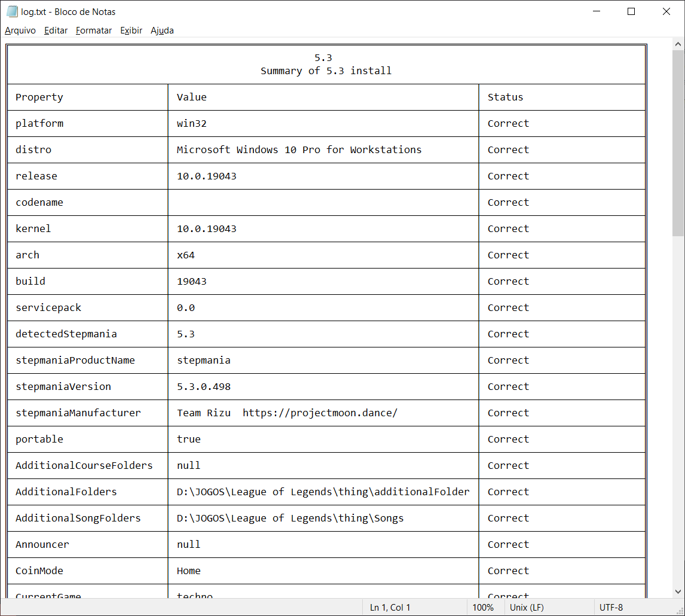Image resolution: width=685 pixels, height=616 pixels.
Task: Click the release value 10.0.19043
Action: tap(206, 176)
